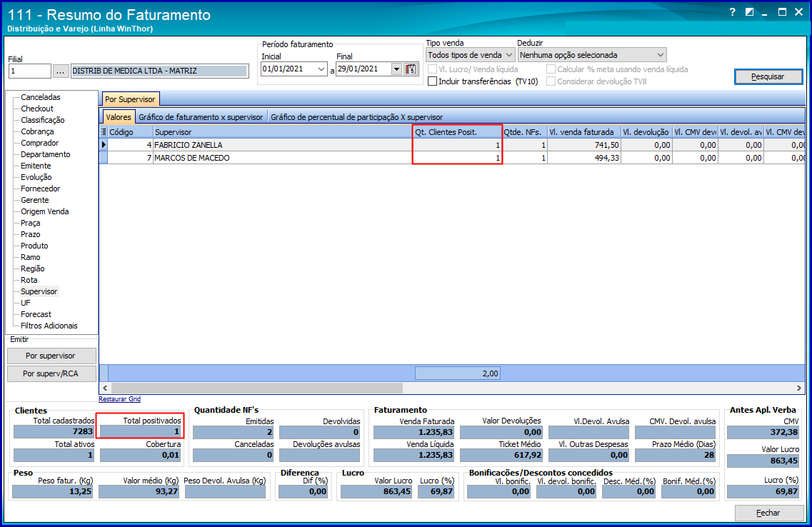Expand the Inicial date dropdown arrow
Image resolution: width=812 pixels, height=527 pixels.
321,69
